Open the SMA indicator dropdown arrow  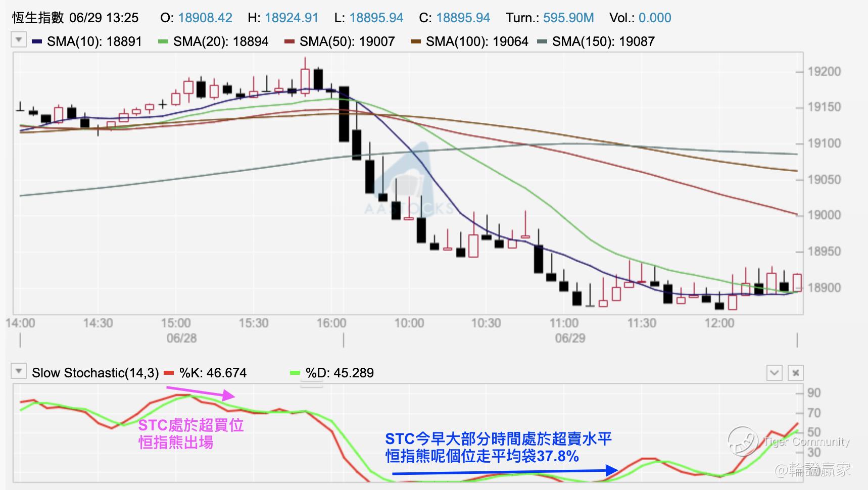pos(19,39)
